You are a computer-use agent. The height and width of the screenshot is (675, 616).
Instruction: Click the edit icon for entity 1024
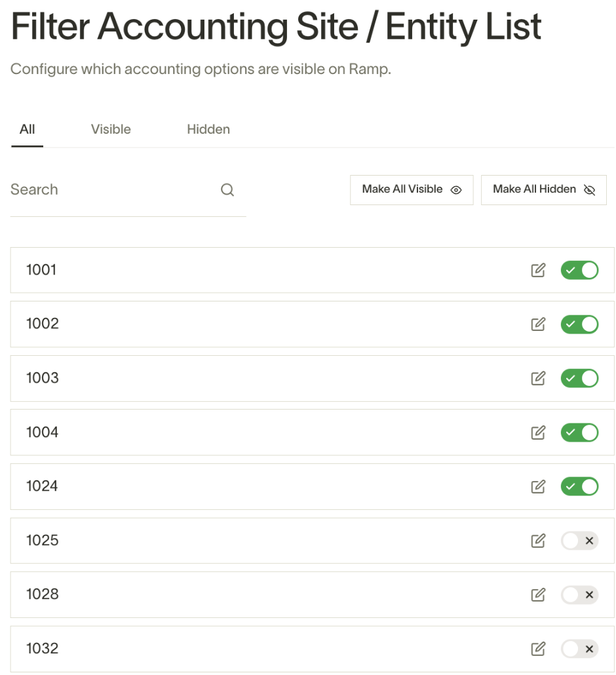(537, 486)
